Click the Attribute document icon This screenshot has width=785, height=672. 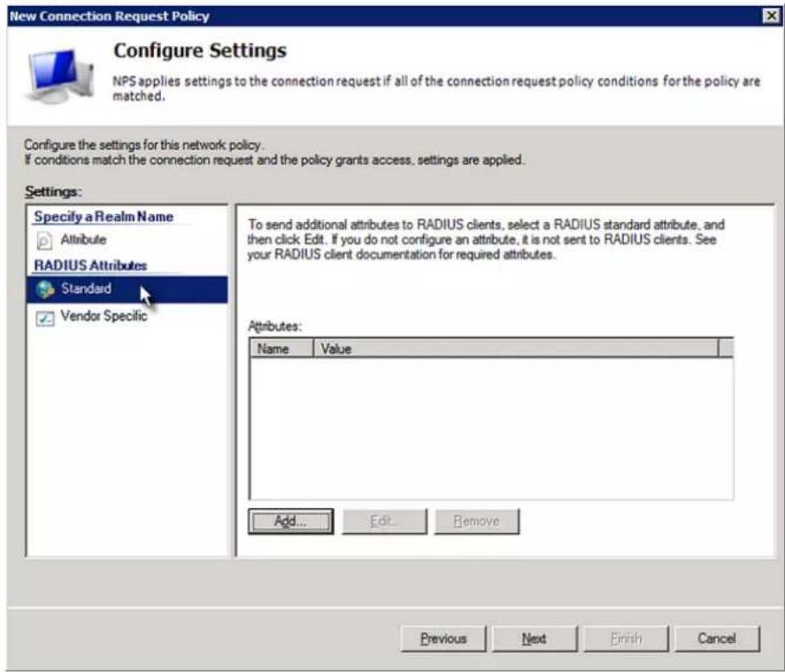44,240
